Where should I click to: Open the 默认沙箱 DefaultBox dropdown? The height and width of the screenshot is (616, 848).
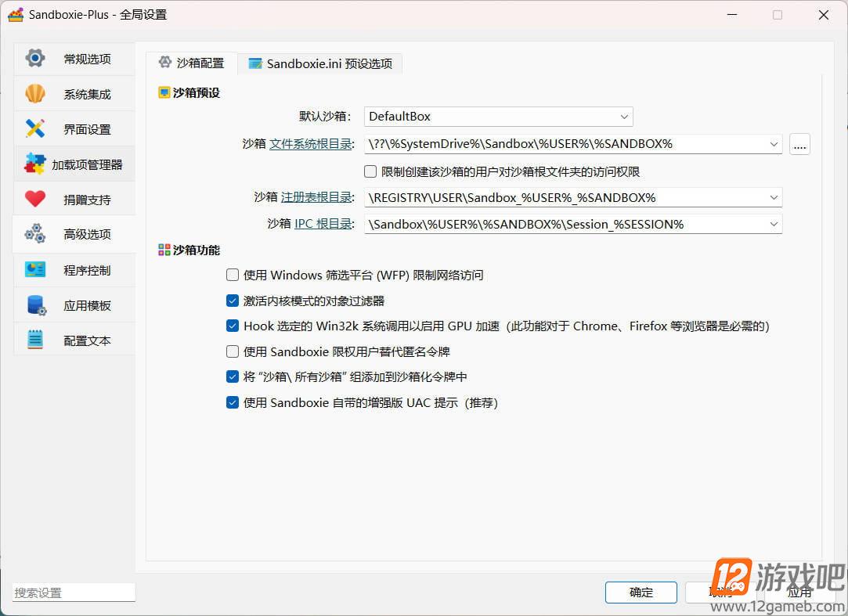499,117
